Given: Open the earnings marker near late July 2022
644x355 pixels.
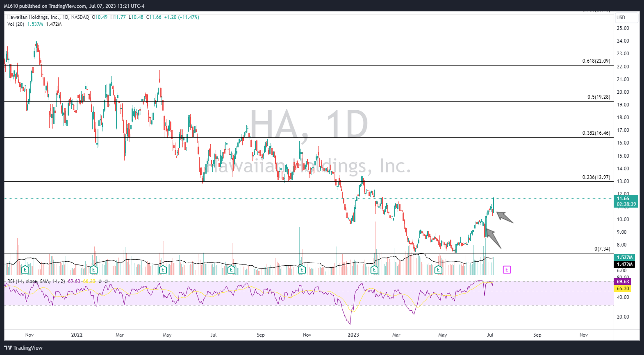Looking at the screenshot, I should (231, 269).
